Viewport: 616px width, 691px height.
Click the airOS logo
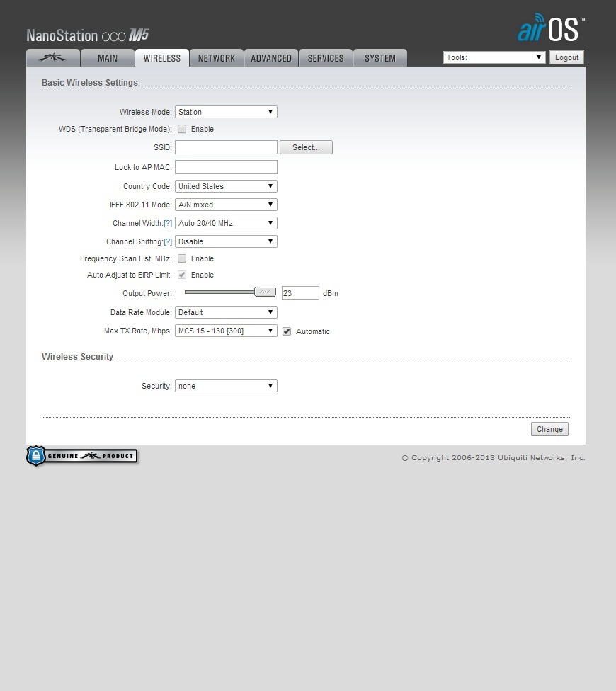pyautogui.click(x=551, y=28)
